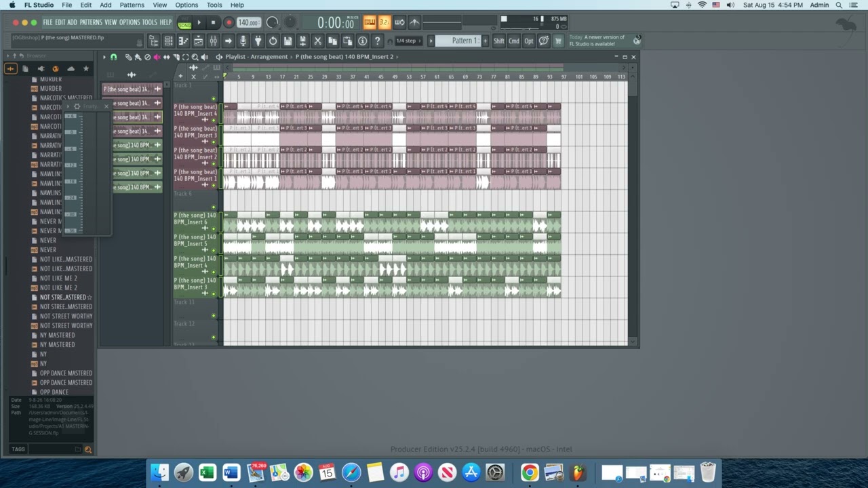Toggle the 3-2-1 countdown before recording
This screenshot has height=488, width=868.
tap(384, 22)
